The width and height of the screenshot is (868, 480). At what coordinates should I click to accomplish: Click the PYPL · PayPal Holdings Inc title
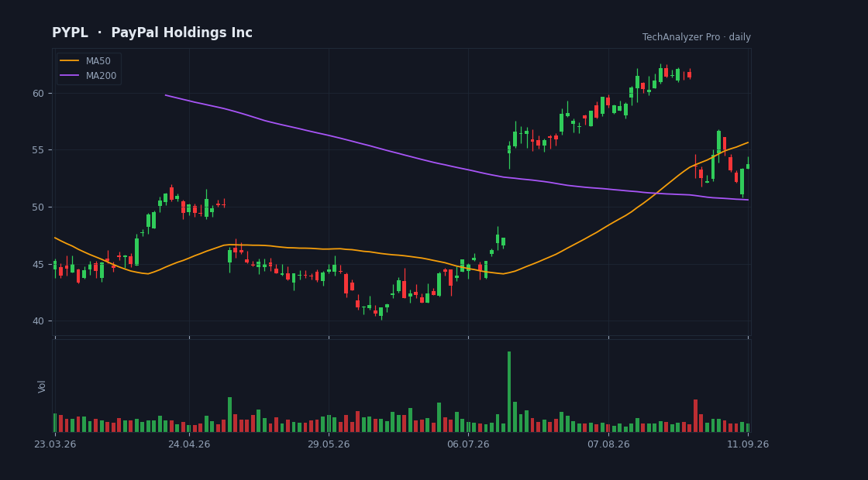click(152, 33)
